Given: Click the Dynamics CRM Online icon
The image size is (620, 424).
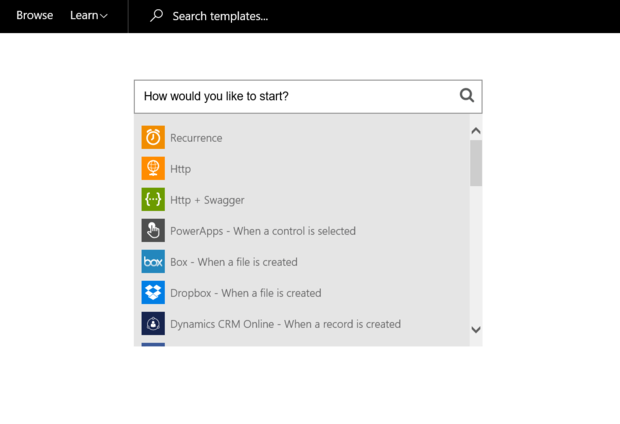Looking at the screenshot, I should pyautogui.click(x=153, y=324).
